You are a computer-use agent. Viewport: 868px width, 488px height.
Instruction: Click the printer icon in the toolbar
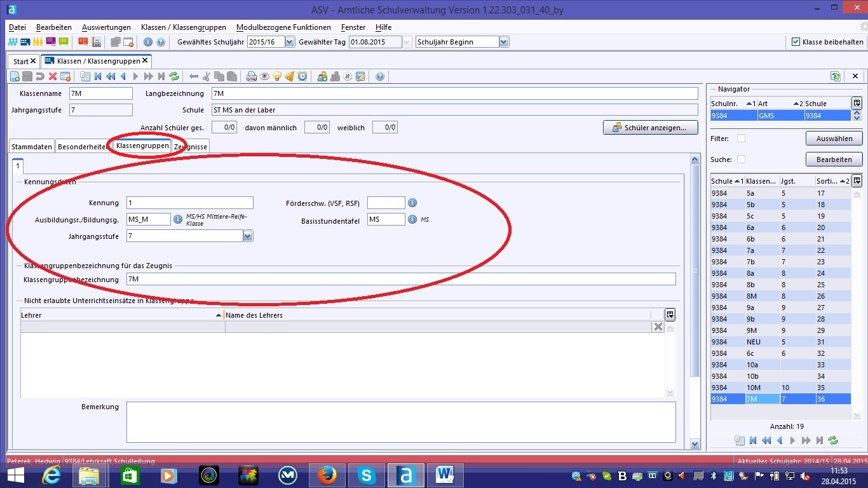[252, 76]
